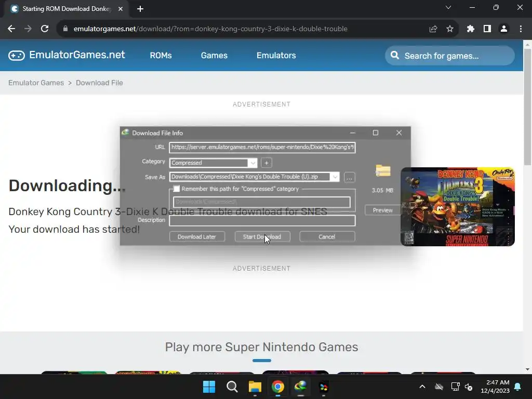This screenshot has width=532, height=399.
Task: Show hidden system tray icons
Action: (x=422, y=387)
